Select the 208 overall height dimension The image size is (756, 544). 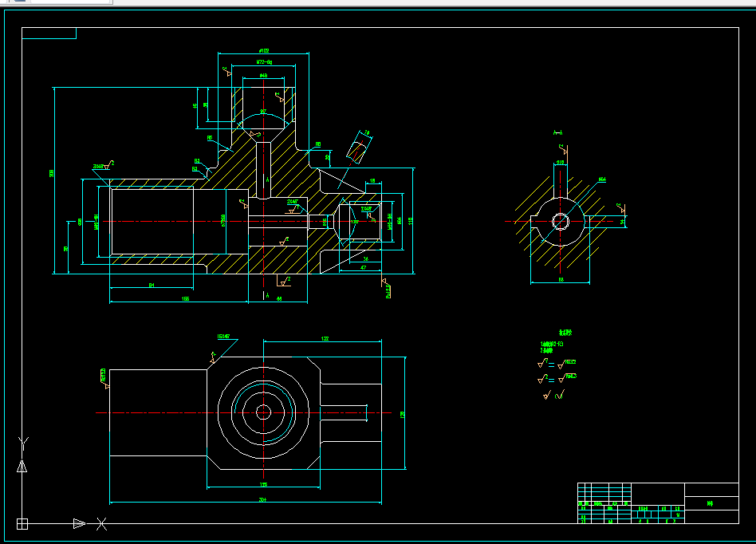coord(52,173)
